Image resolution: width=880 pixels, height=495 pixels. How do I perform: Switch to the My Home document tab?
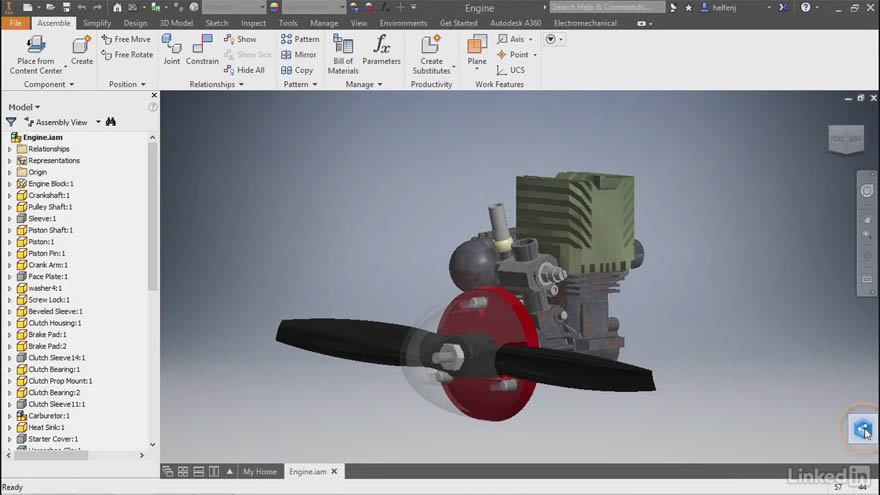coord(260,471)
